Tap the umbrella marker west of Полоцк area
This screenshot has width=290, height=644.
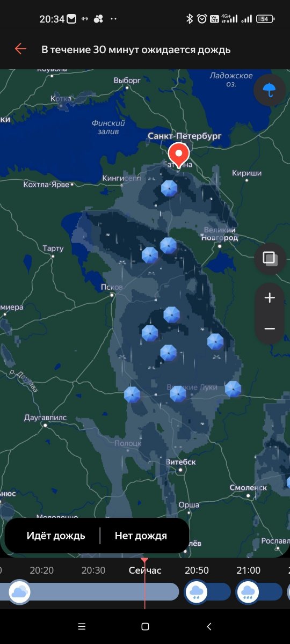pos(132,394)
